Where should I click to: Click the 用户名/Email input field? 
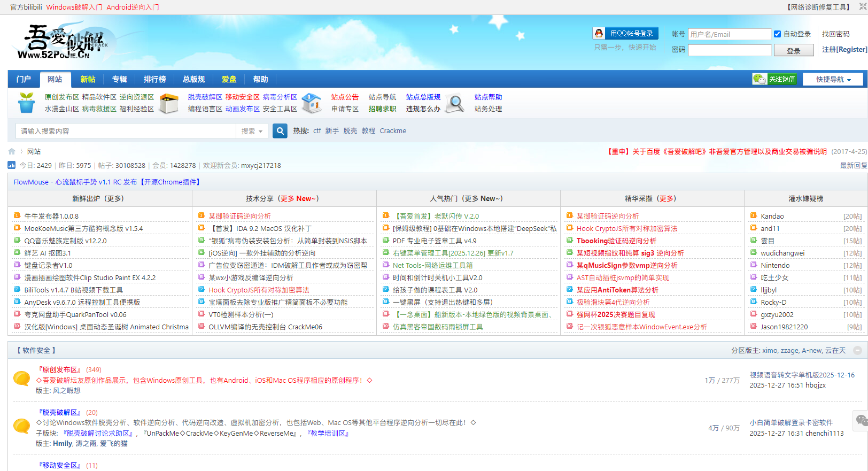[729, 34]
